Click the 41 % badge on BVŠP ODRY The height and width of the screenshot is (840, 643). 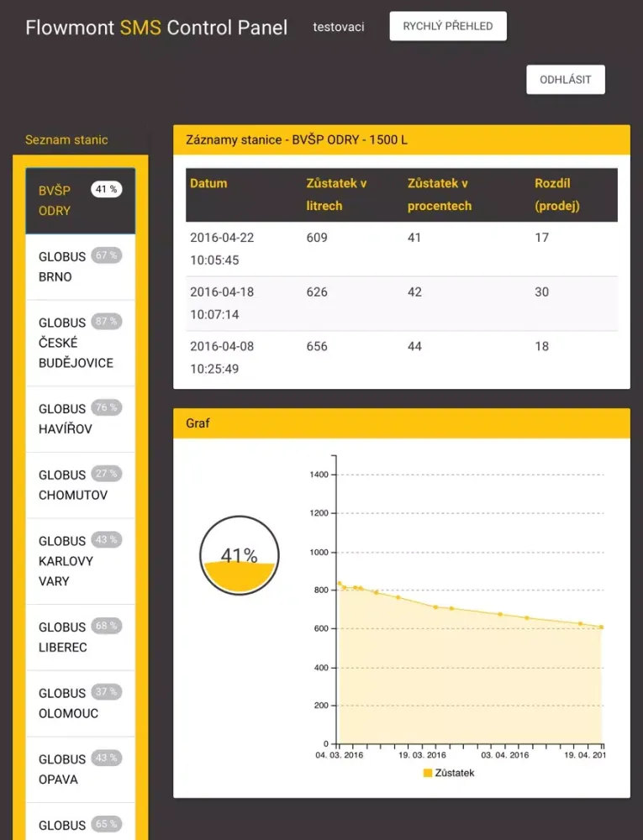click(x=107, y=189)
